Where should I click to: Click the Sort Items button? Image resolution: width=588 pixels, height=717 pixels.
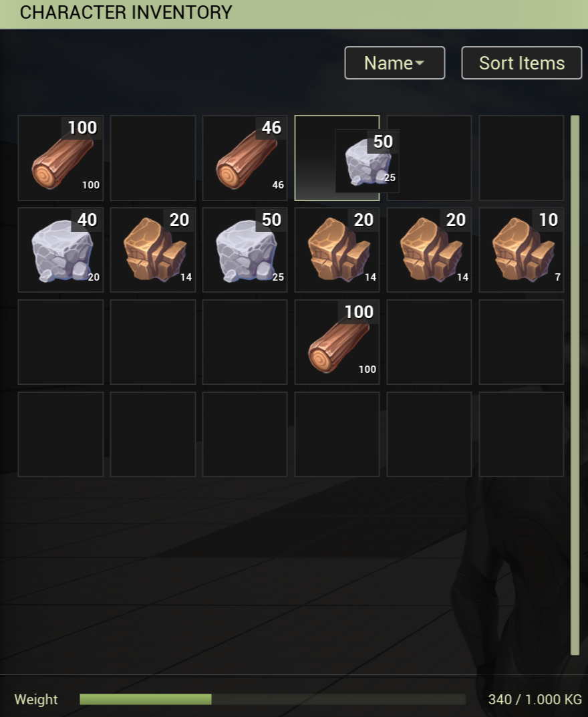click(522, 63)
